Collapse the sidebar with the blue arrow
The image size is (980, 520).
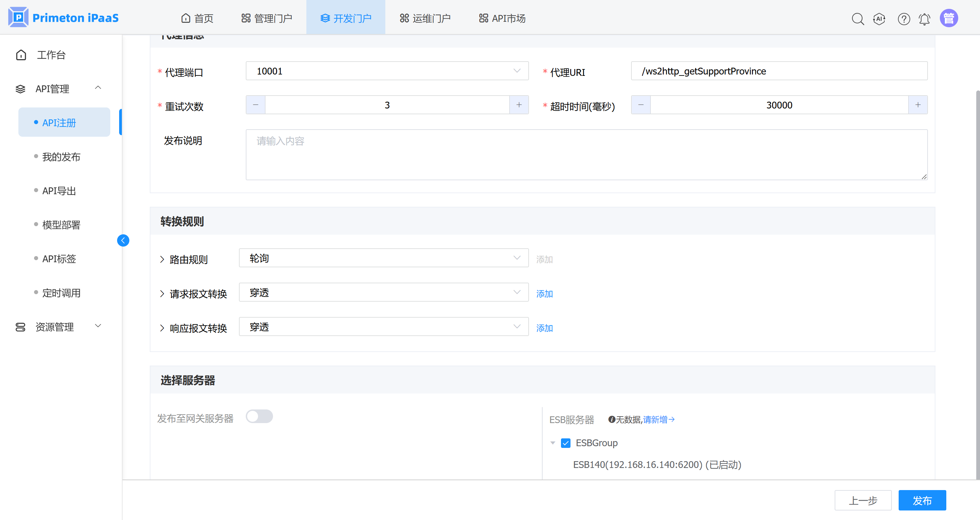[123, 240]
